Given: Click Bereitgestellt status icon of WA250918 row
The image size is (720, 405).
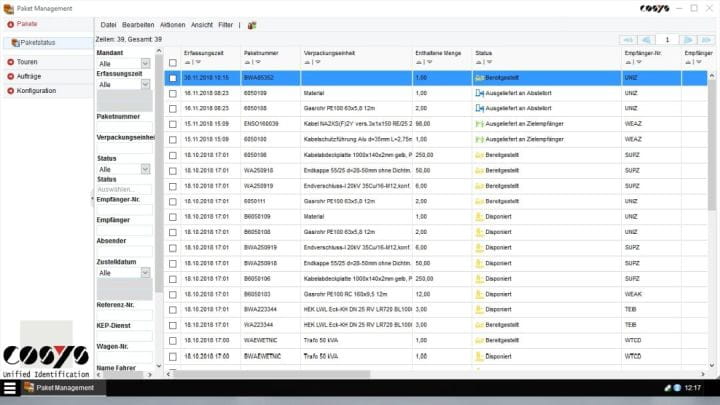Looking at the screenshot, I should tap(479, 171).
